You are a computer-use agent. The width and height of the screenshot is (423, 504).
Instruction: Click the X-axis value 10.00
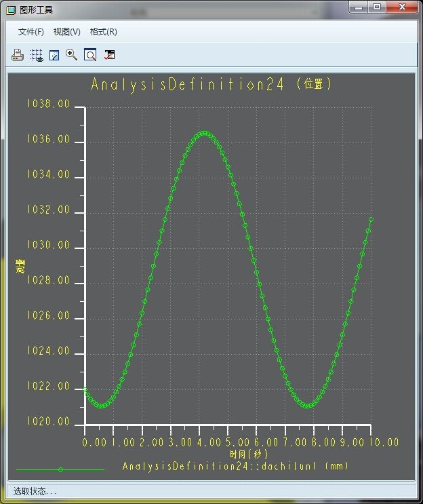coord(384,442)
